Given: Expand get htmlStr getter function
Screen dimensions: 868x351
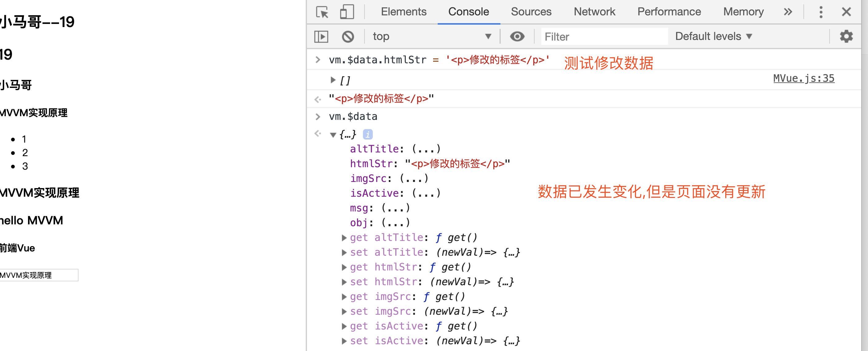Looking at the screenshot, I should coord(344,267).
